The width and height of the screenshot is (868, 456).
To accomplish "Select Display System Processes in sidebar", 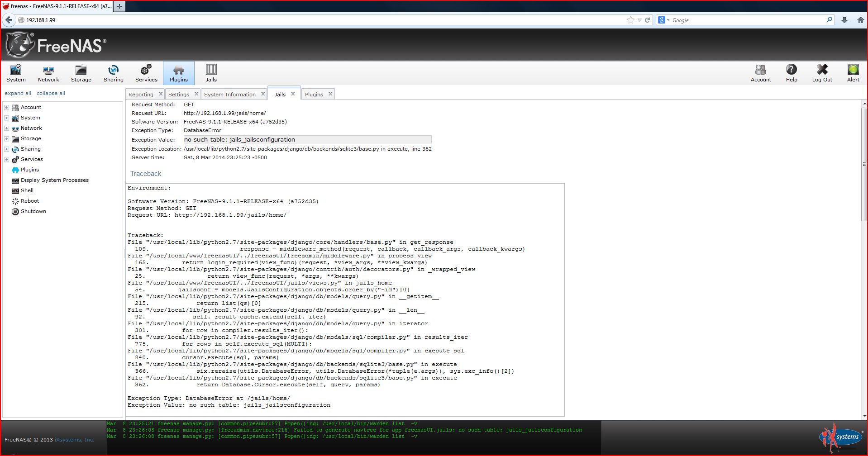I will click(55, 180).
